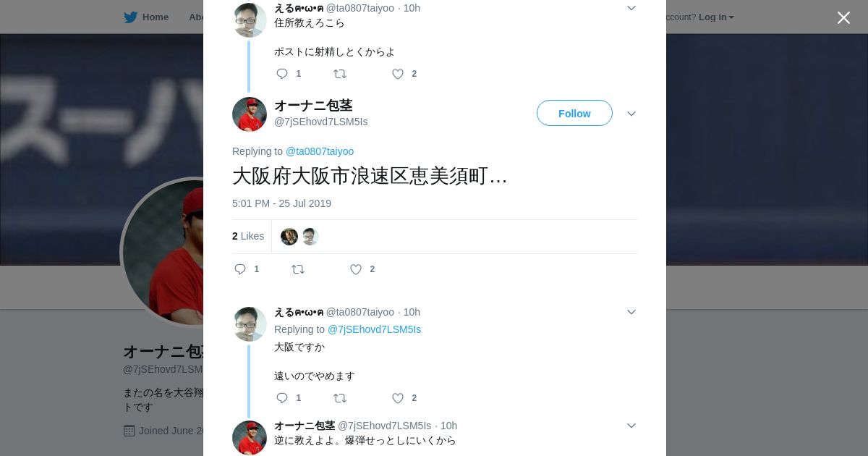Reply to the top tweet by ta0807taiyoo
This screenshot has height=456, width=868.
(x=282, y=74)
